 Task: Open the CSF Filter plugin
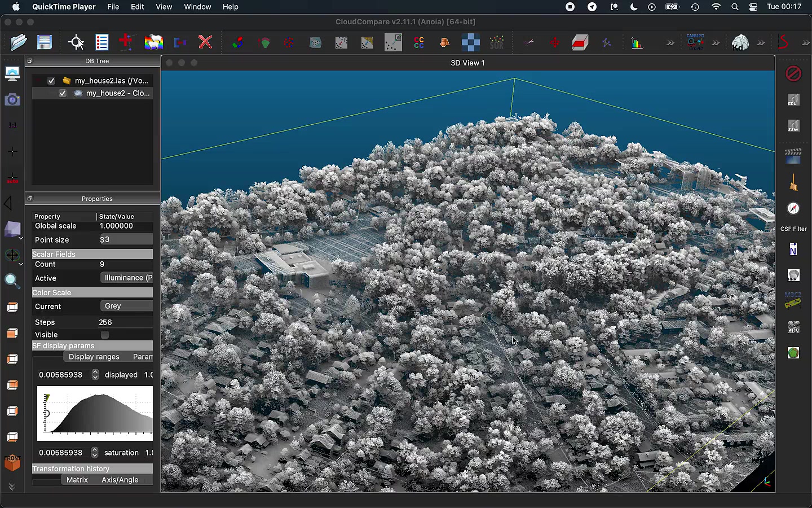point(793,229)
